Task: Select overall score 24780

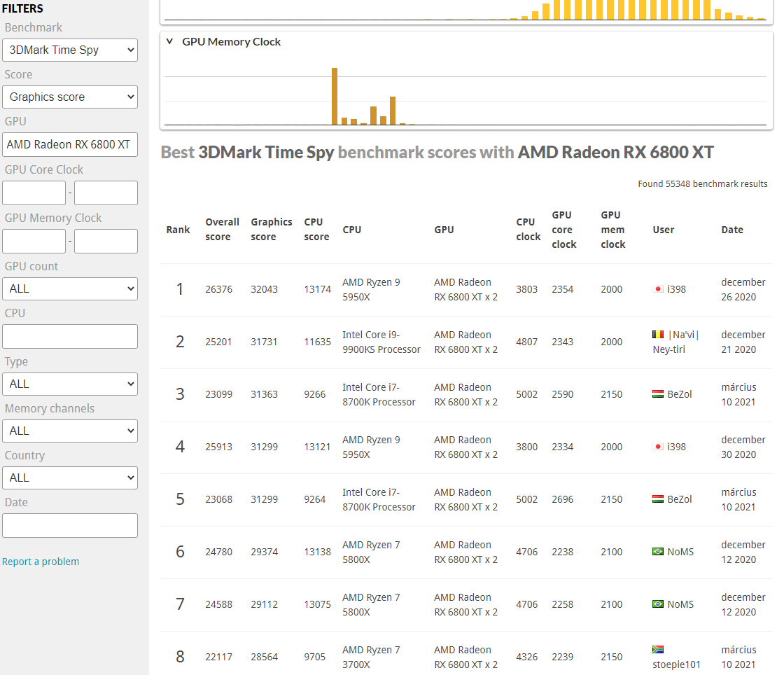Action: [219, 552]
